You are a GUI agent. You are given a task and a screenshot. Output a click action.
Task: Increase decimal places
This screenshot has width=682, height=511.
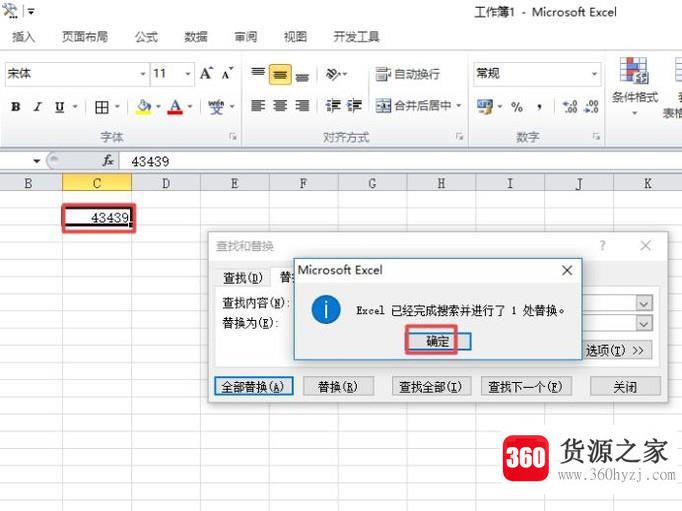(570, 107)
